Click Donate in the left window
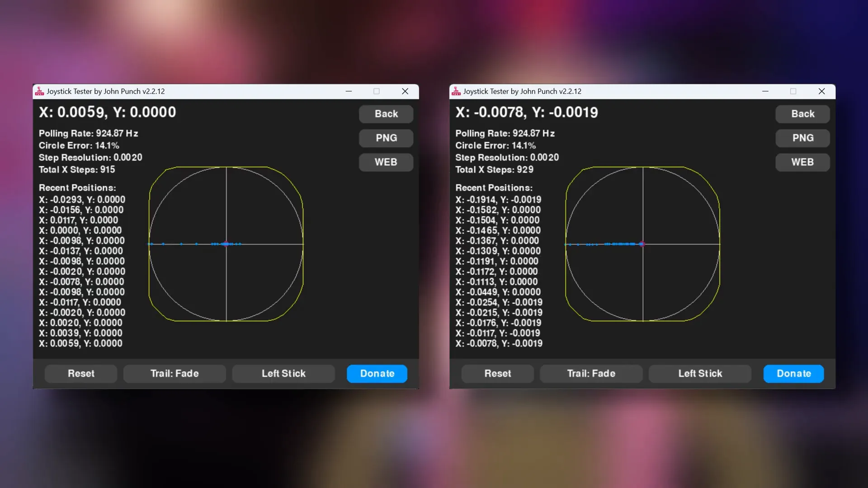 pyautogui.click(x=377, y=374)
